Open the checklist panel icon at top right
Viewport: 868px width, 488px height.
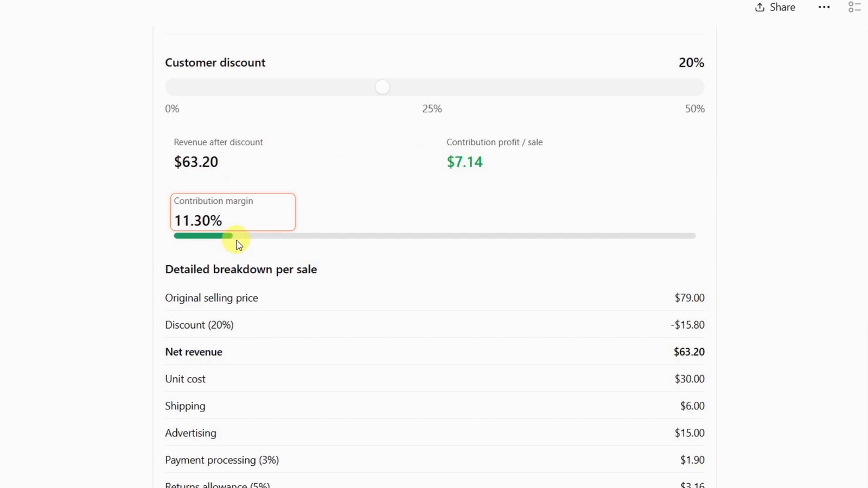[x=854, y=7]
